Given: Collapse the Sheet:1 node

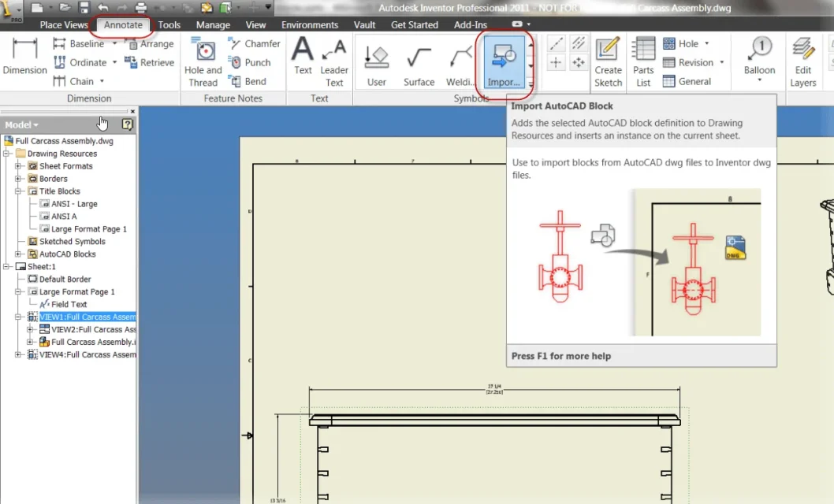Looking at the screenshot, I should pyautogui.click(x=6, y=267).
